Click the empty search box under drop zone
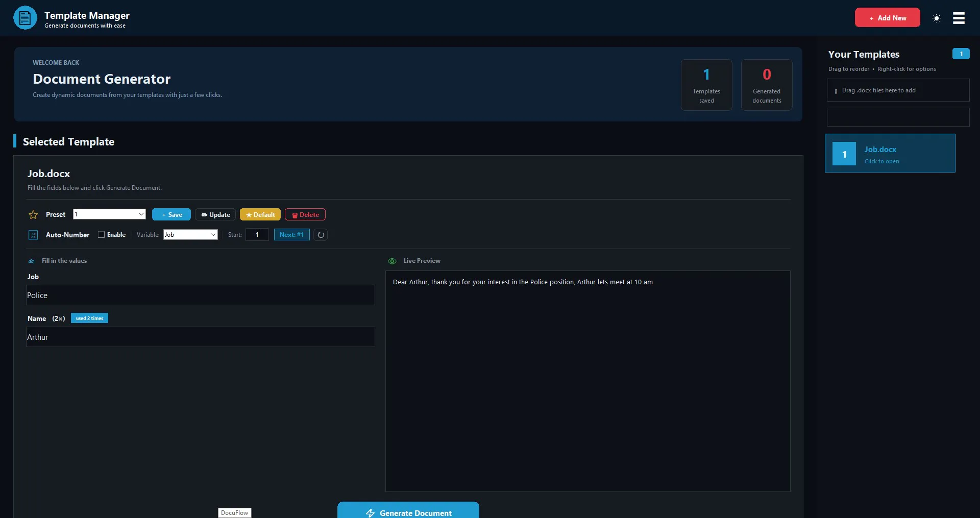 [898, 117]
